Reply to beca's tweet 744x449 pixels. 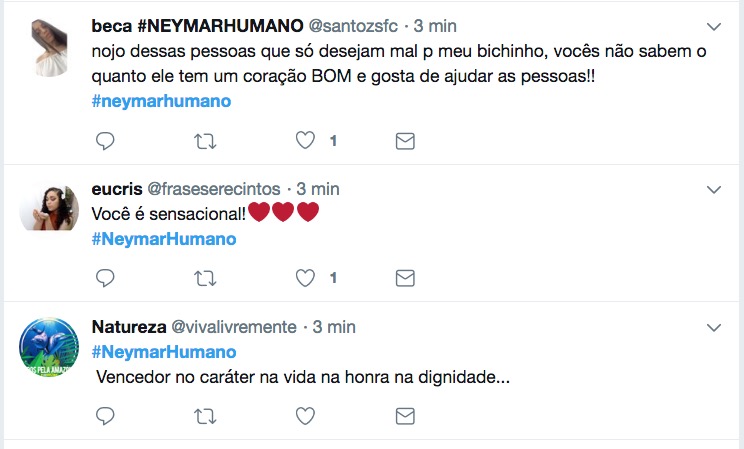pyautogui.click(x=105, y=141)
